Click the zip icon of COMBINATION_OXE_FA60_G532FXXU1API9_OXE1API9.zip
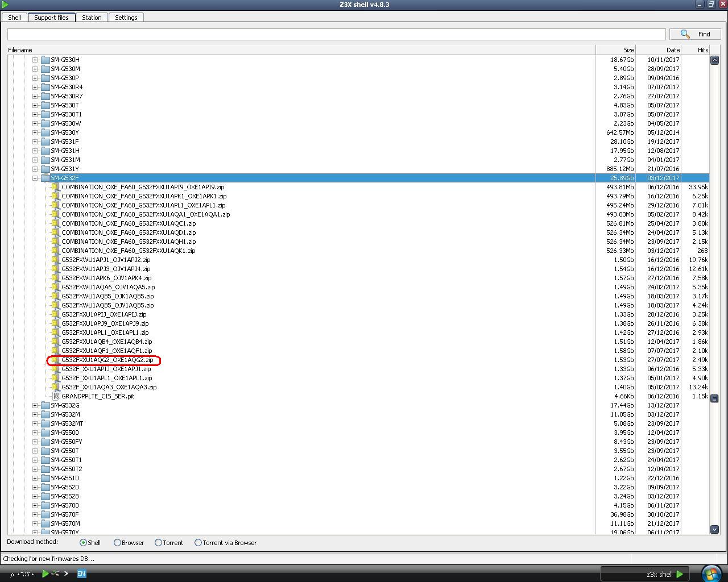728x582 pixels. pos(55,187)
